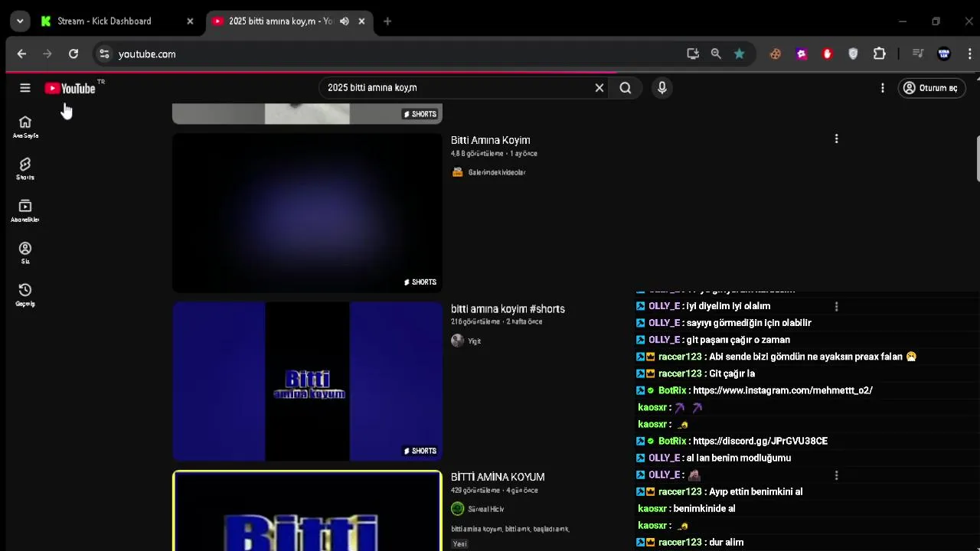The image size is (980, 551).
Task: Open the cookie extension
Action: coord(776,54)
